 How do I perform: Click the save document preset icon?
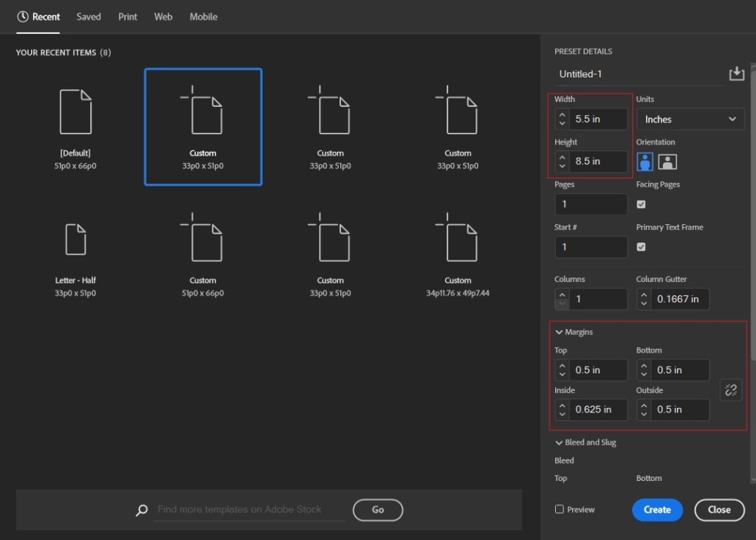coord(736,74)
